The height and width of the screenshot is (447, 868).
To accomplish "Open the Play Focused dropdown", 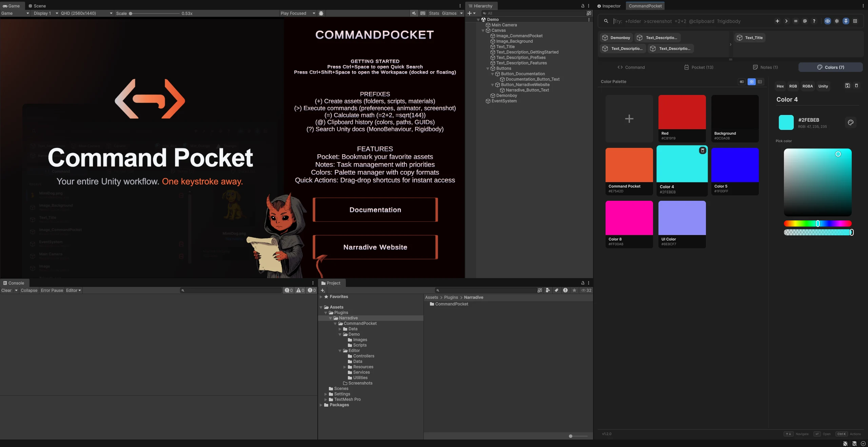I will (297, 13).
